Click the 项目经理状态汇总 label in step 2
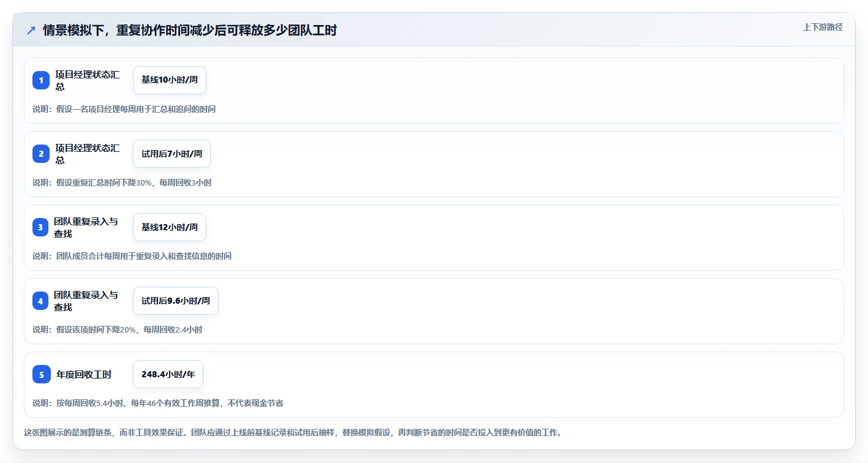Image resolution: width=868 pixels, height=463 pixels. click(x=88, y=154)
